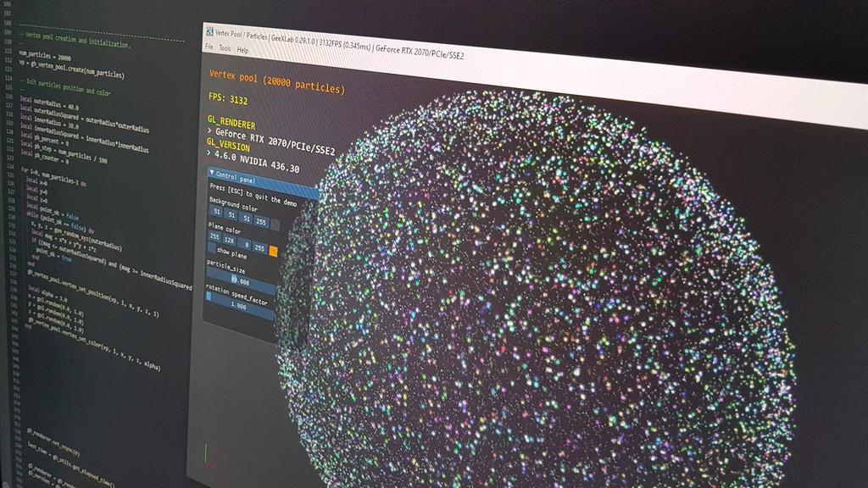Click code line 'gh_vertex_pool.create(num_particles)' in editor
The width and height of the screenshot is (868, 488).
click(x=75, y=69)
